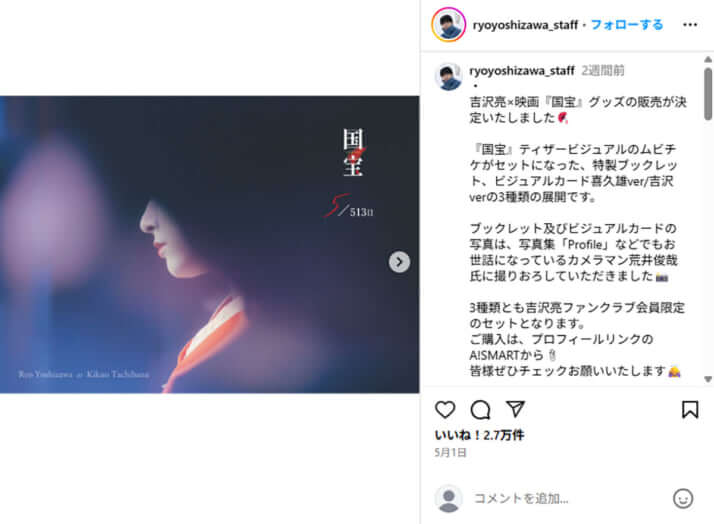Save the post with the bookmark icon
Screen dimensions: 714x524
(x=690, y=409)
